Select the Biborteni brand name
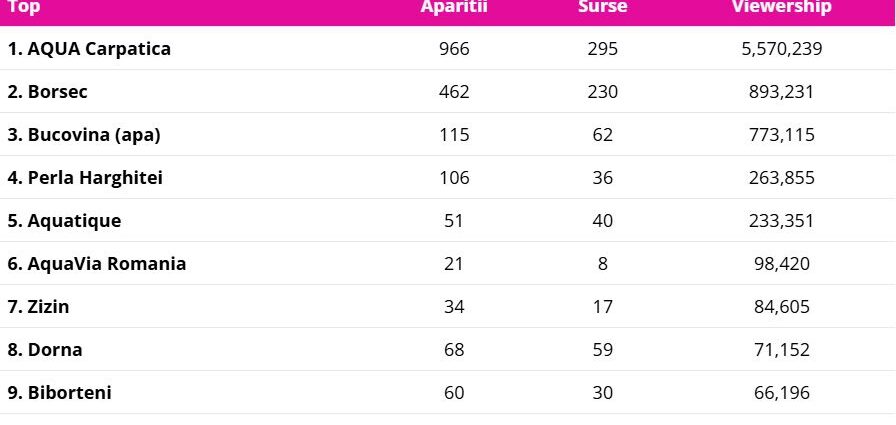The width and height of the screenshot is (896, 425). [x=60, y=393]
